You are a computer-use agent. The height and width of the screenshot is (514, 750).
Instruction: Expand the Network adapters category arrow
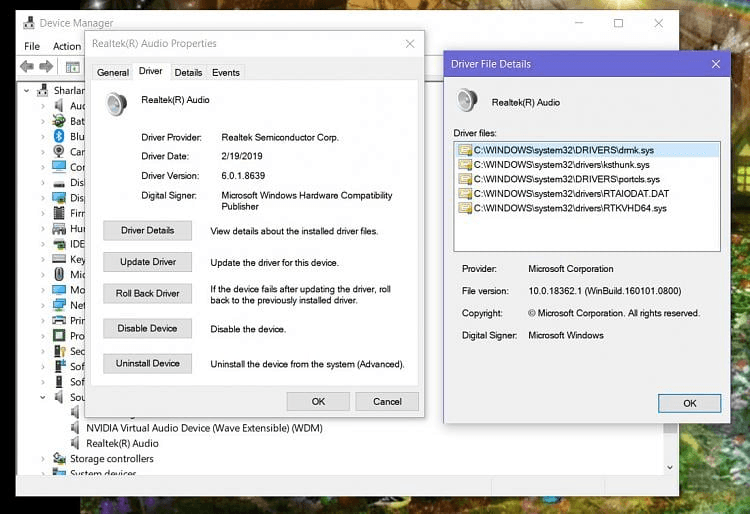[x=43, y=305]
